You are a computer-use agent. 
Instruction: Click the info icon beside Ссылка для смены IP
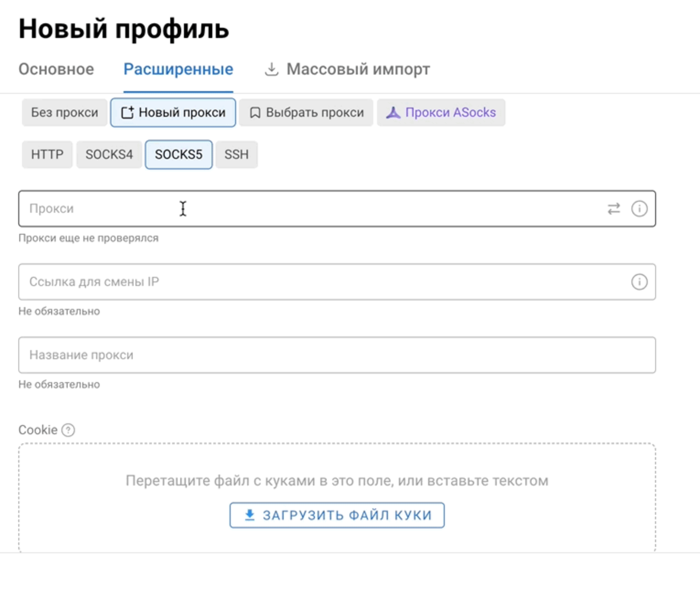[x=639, y=282]
